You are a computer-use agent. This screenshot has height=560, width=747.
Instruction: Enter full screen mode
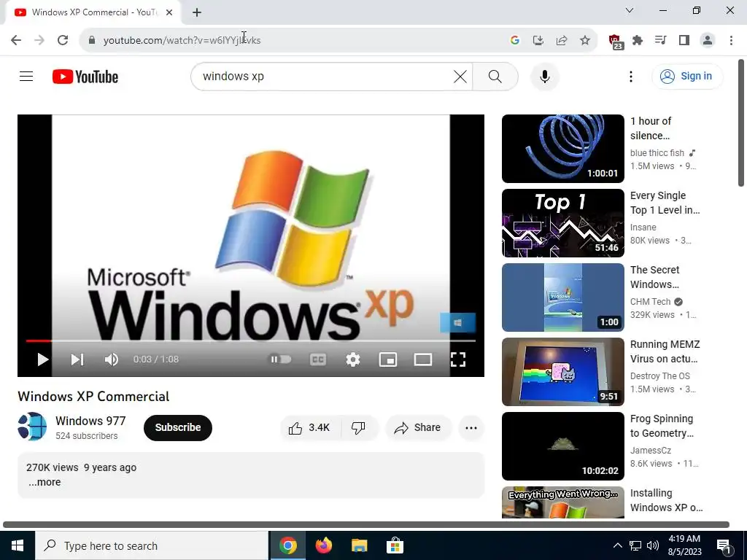tap(458, 359)
